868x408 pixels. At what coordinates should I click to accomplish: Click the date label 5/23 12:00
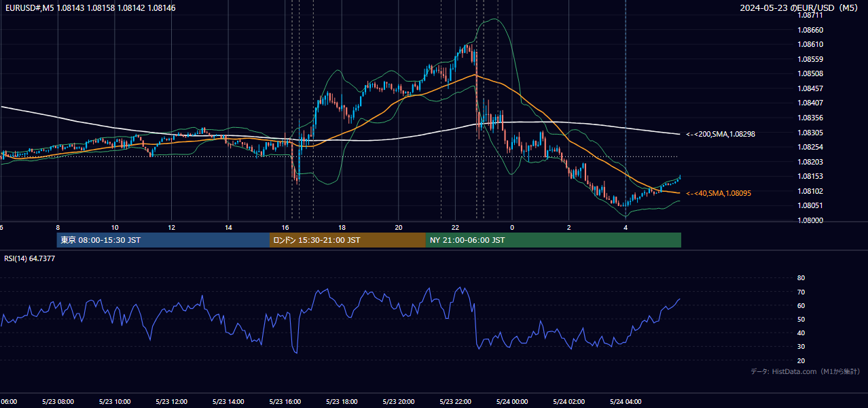[171, 401]
